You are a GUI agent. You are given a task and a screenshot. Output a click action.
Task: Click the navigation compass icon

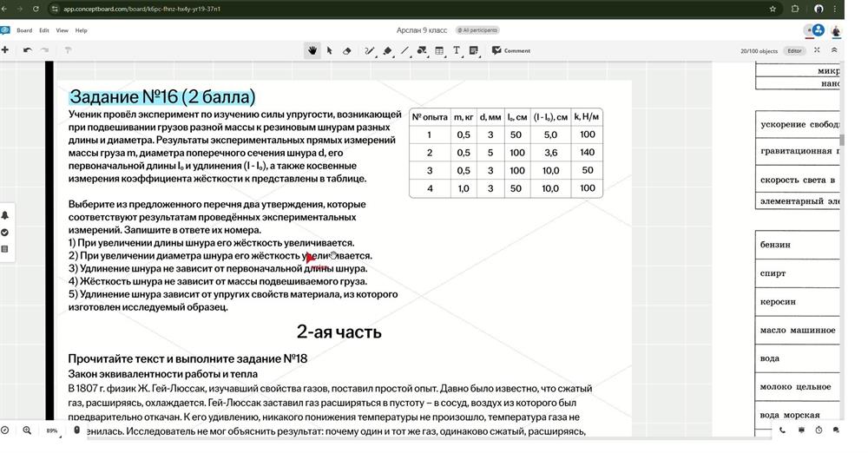click(5, 430)
